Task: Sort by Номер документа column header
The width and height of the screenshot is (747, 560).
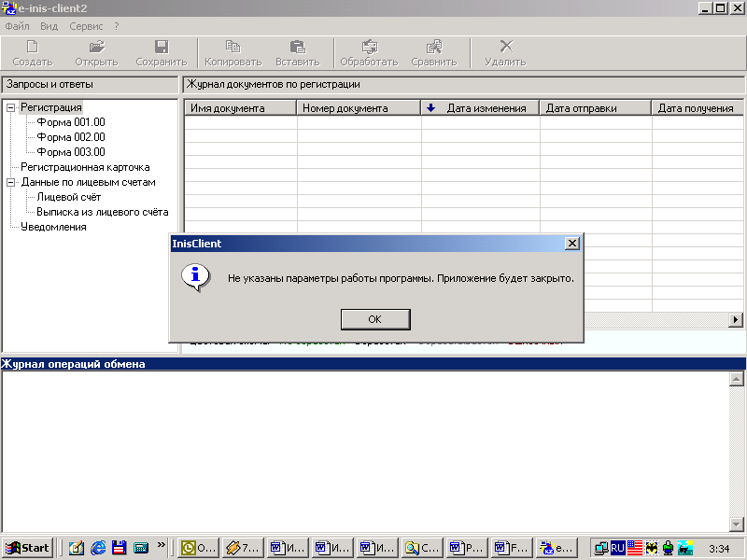Action: (x=359, y=107)
